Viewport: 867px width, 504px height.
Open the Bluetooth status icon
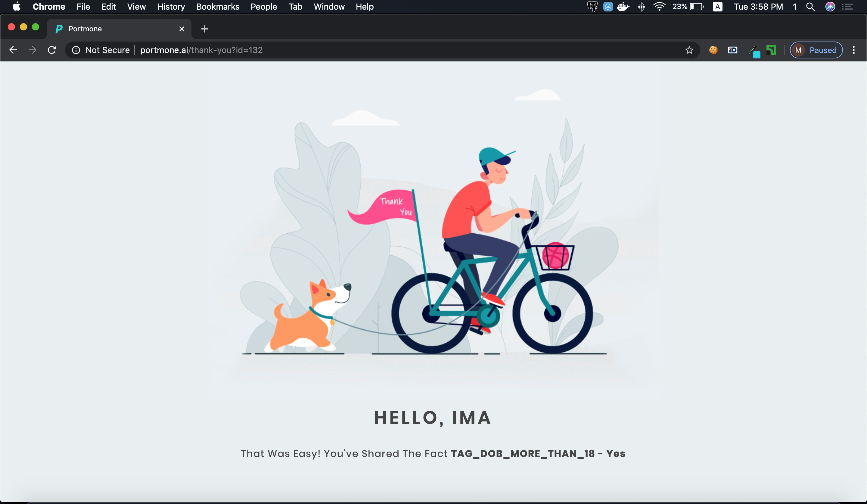click(x=641, y=7)
